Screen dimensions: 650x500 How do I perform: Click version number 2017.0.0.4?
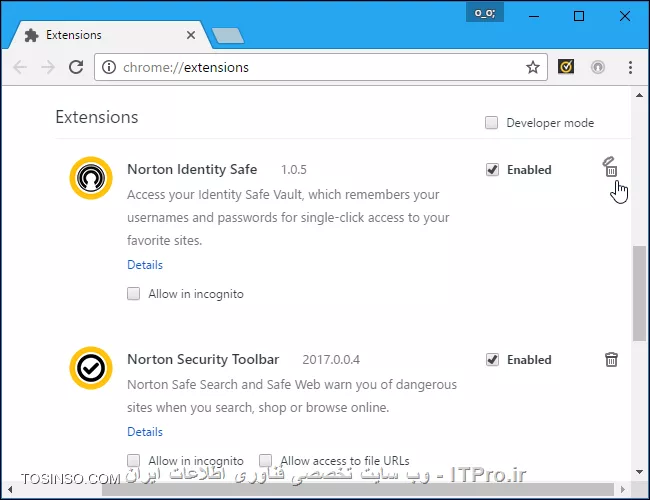coord(331,359)
